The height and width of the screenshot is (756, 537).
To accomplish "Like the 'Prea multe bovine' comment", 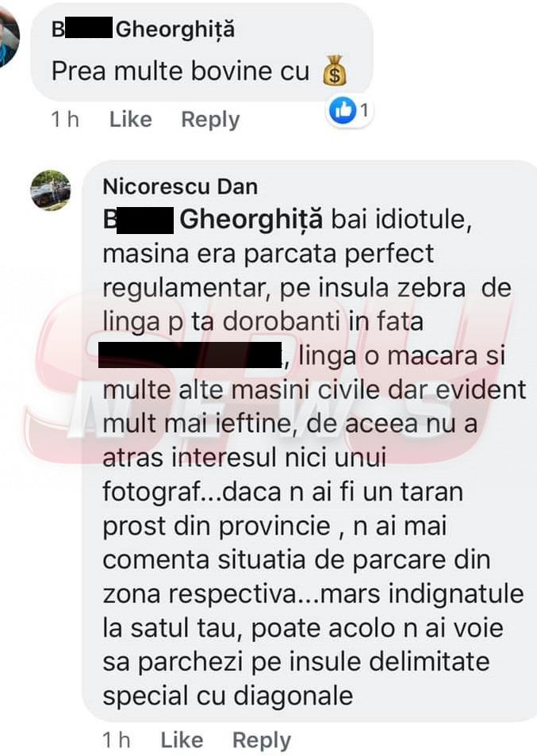I will click(x=130, y=119).
